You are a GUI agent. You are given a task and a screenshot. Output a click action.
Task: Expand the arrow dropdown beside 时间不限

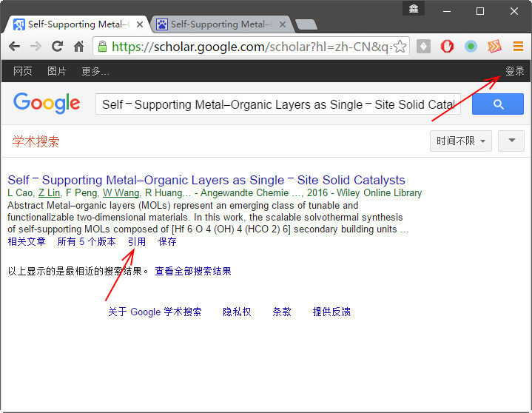(511, 141)
